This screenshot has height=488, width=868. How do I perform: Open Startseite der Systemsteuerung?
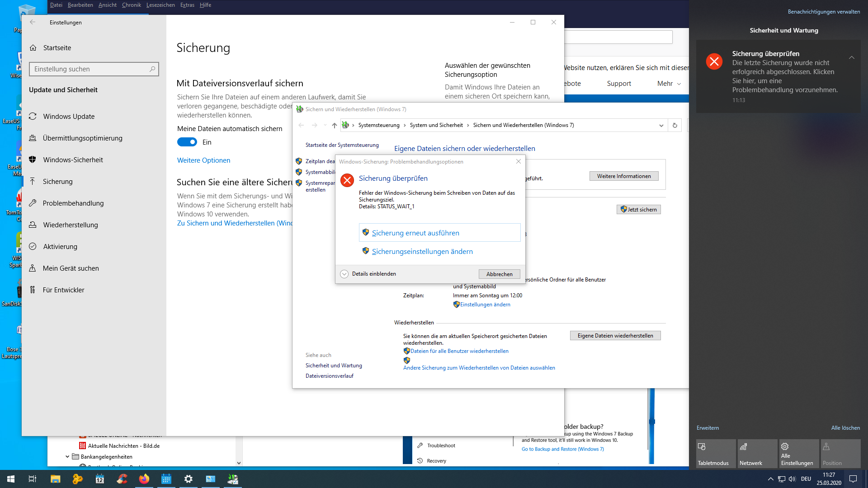(x=342, y=145)
